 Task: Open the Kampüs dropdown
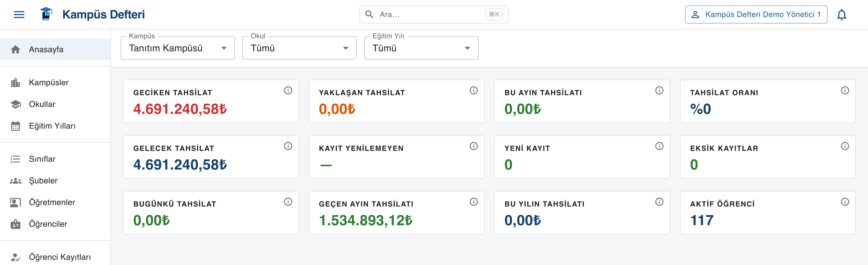point(178,48)
